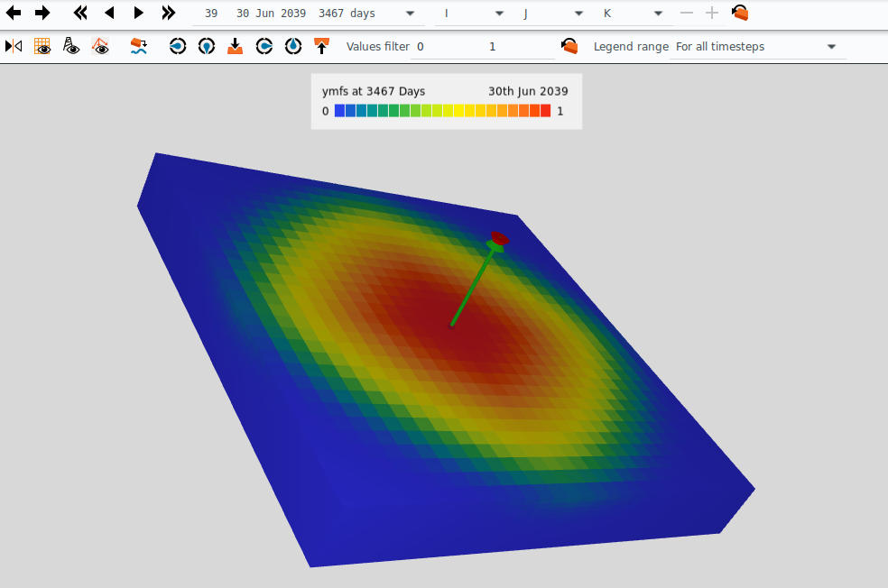
Task: Reset values filter with the orange undo icon
Action: [x=569, y=46]
